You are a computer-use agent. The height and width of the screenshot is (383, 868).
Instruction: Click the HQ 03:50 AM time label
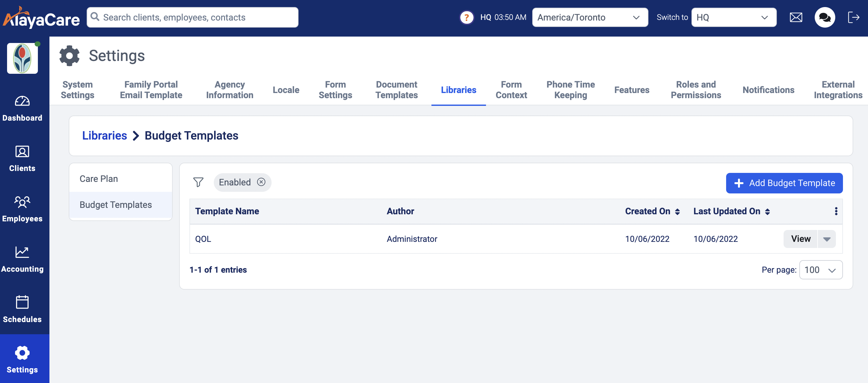pyautogui.click(x=503, y=18)
